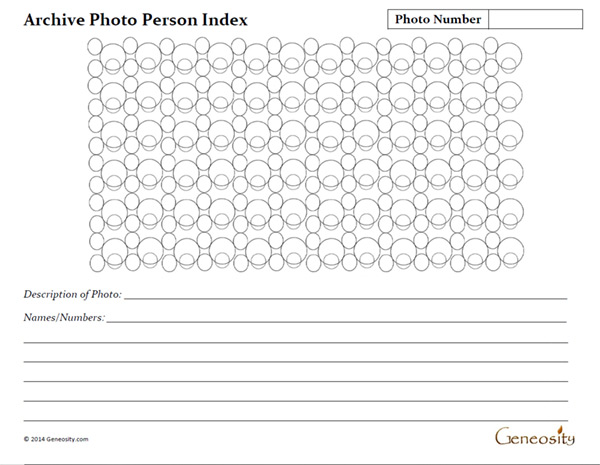Select the bottom-left small circle in grid
This screenshot has height=465, width=600.
tap(97, 263)
